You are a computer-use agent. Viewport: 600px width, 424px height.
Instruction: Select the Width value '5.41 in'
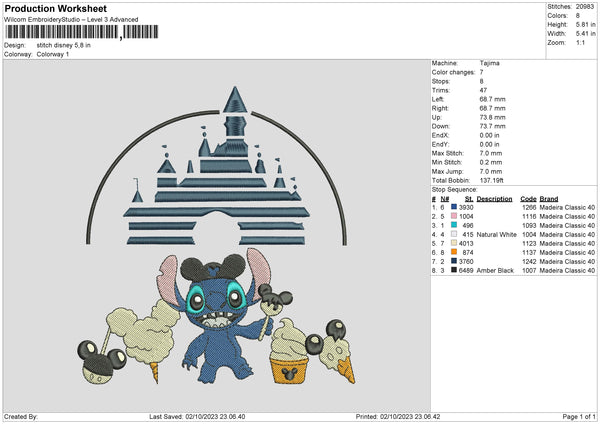(x=585, y=34)
